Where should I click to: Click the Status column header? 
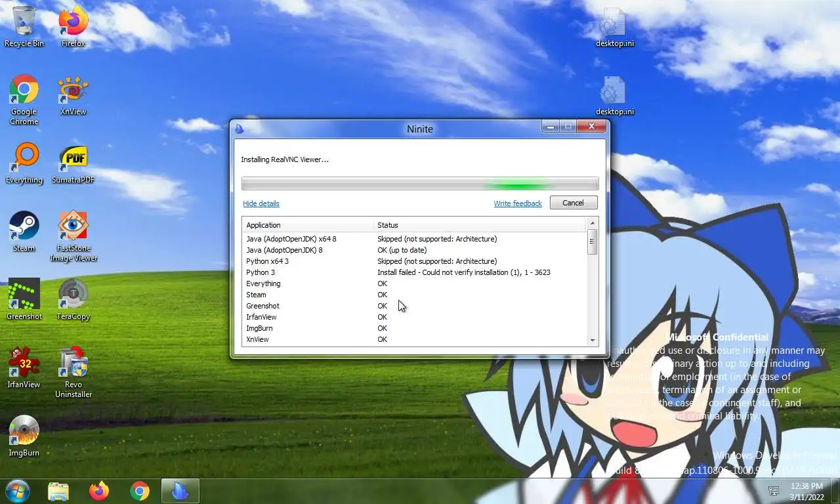[x=480, y=225]
